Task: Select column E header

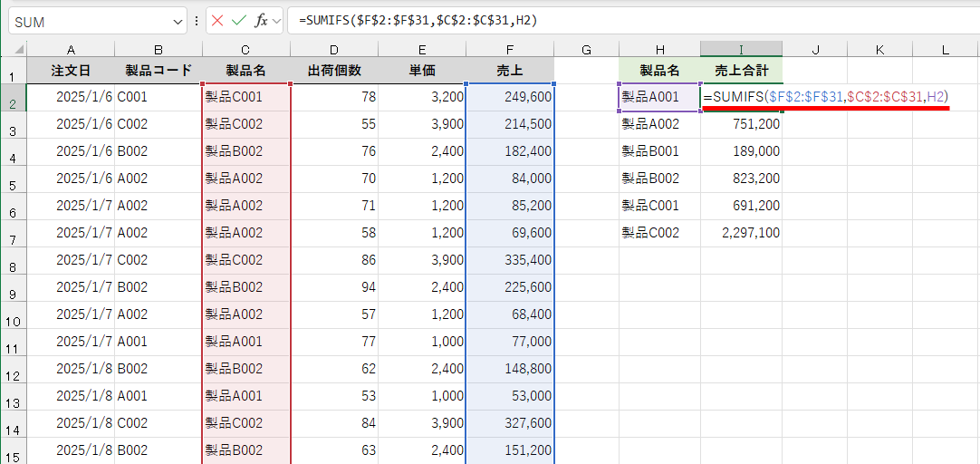Action: click(x=422, y=50)
